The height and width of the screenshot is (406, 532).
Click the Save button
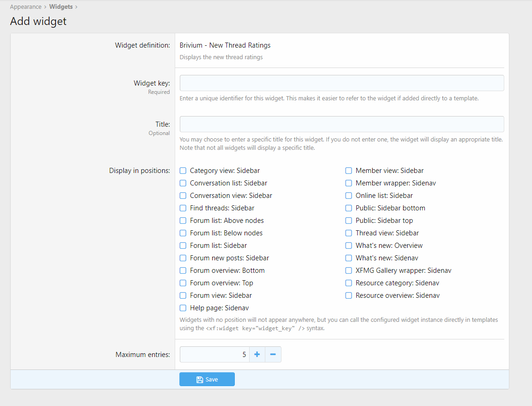coord(207,379)
